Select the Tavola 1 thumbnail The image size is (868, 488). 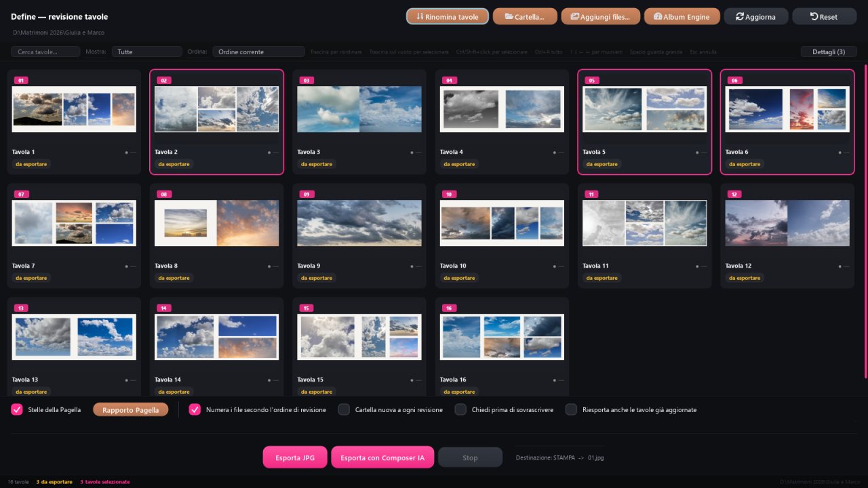pyautogui.click(x=74, y=109)
